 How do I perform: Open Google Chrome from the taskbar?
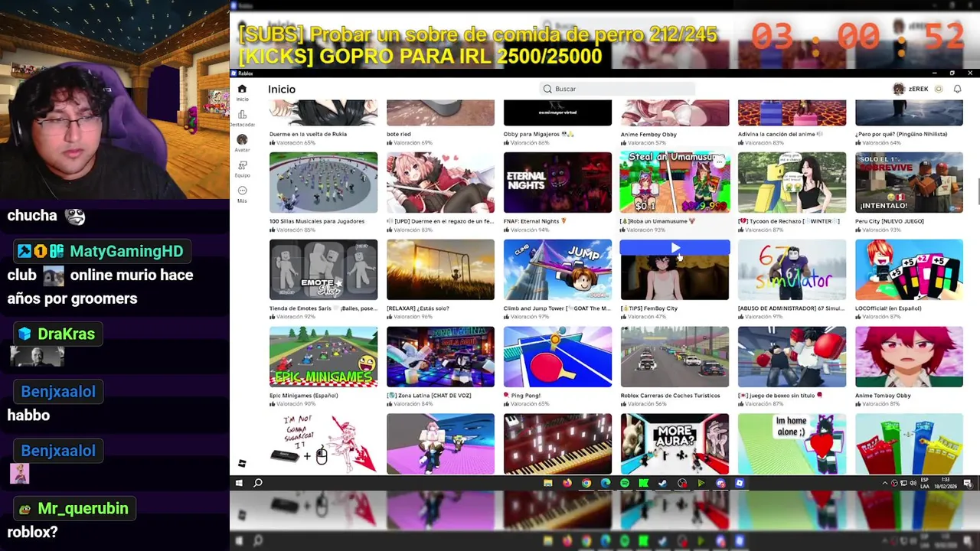click(586, 483)
